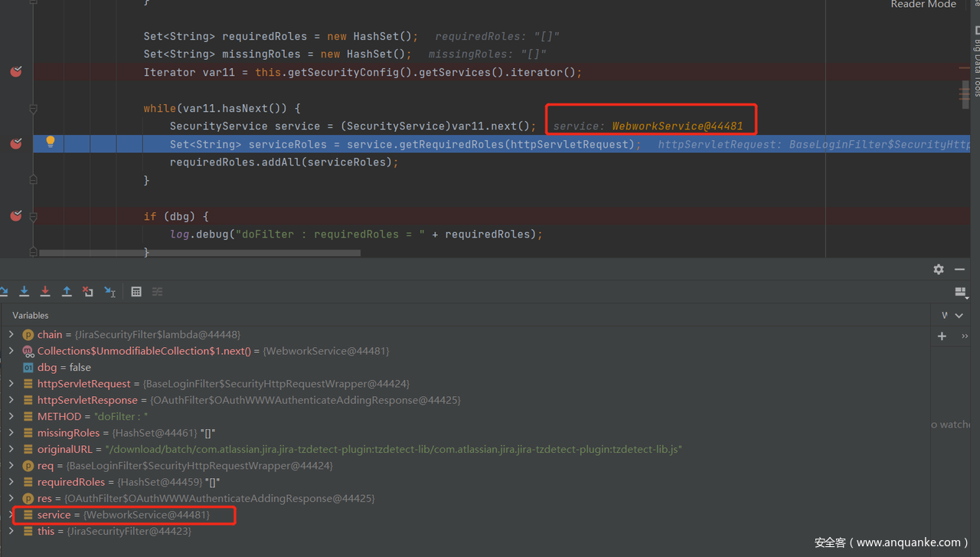Image resolution: width=980 pixels, height=557 pixels.
Task: Click the yellow intention lightbulb
Action: pyautogui.click(x=51, y=142)
